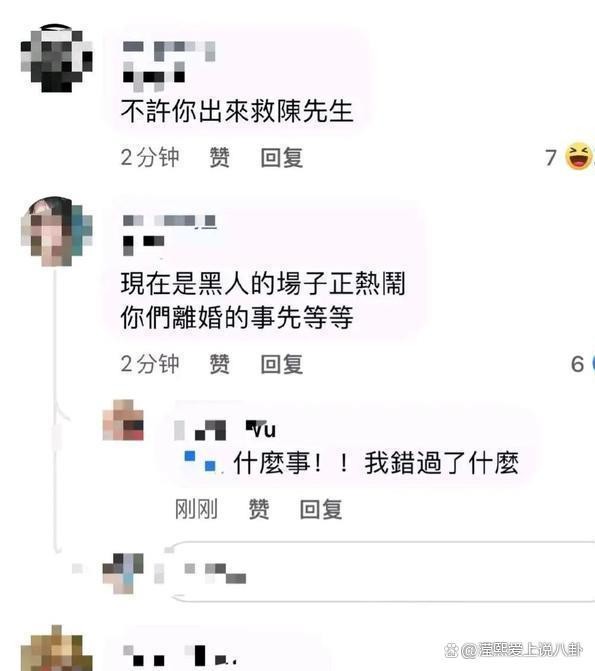Open the first commenter's blurred username
This screenshot has width=595, height=671.
(169, 66)
